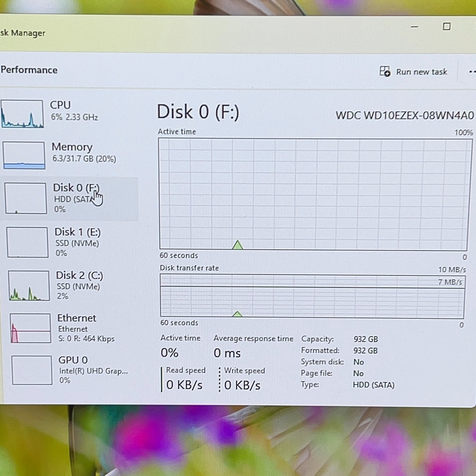Click the Formatted 932 GB value

366,351
